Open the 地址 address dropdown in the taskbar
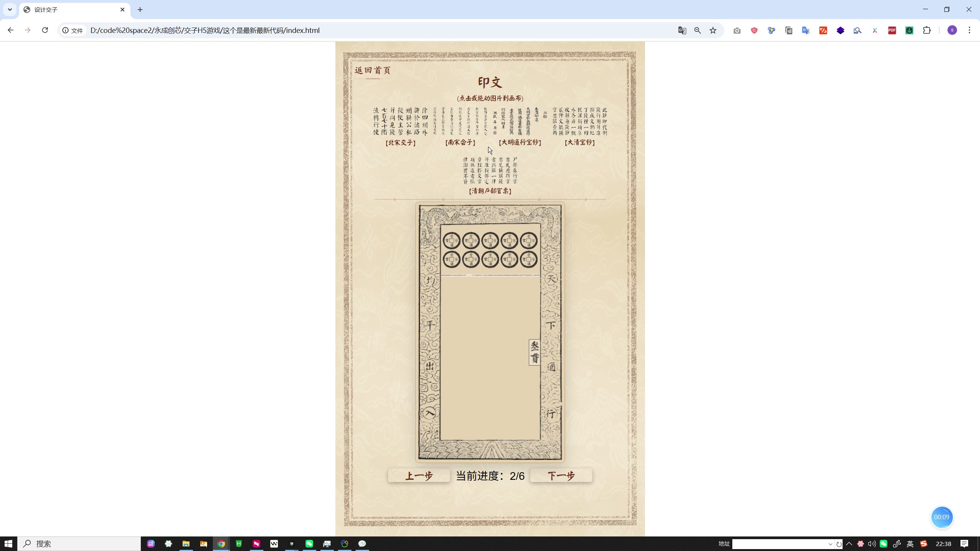Screen dimensions: 980x551 [x=830, y=543]
